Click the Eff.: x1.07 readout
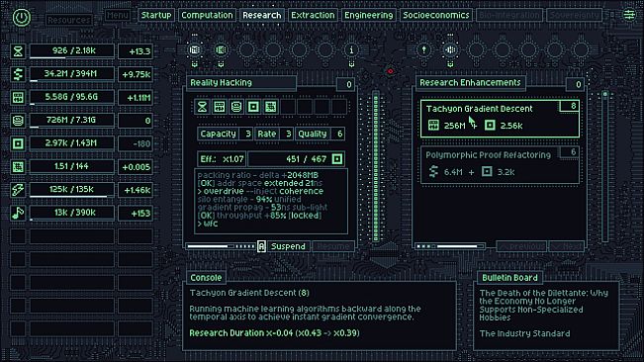Image resolution: width=644 pixels, height=362 pixels. (x=222, y=159)
